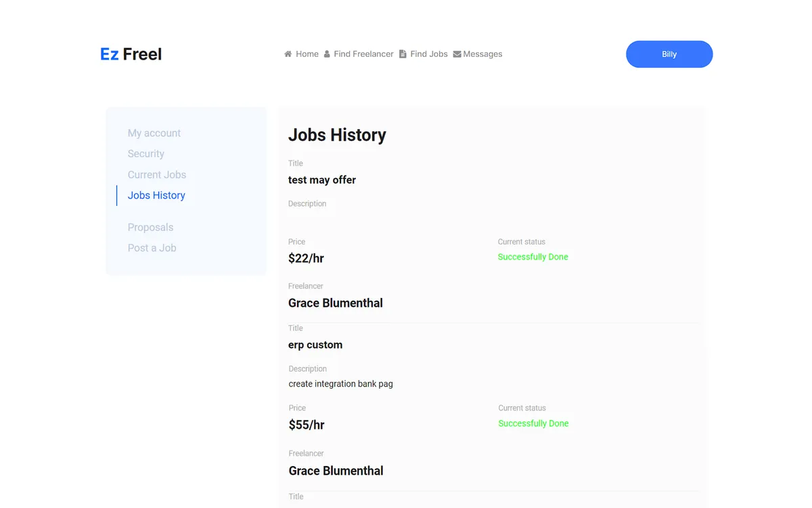This screenshot has height=508, width=812.
Task: Click Grace Blumenthal under erp custom
Action: (x=336, y=471)
